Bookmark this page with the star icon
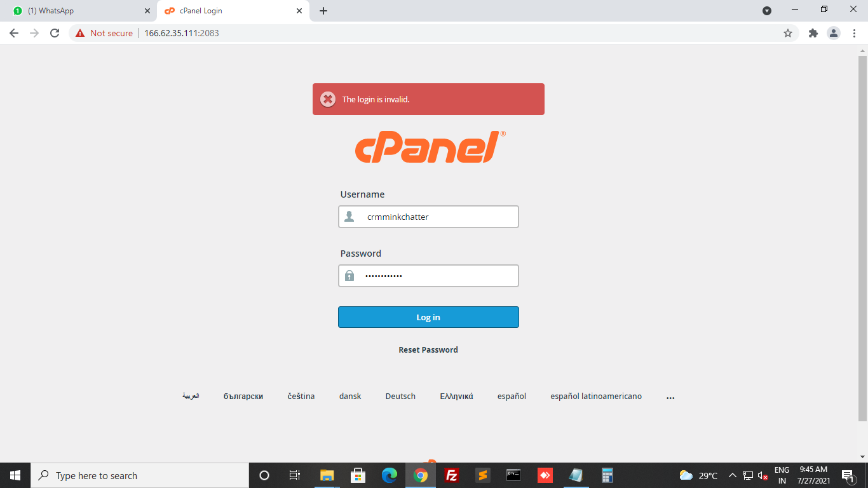The image size is (868, 488). coord(788,33)
